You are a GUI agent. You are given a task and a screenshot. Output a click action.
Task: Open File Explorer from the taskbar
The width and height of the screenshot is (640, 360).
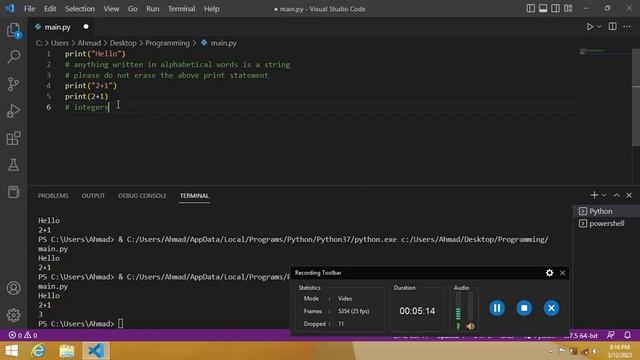67,351
